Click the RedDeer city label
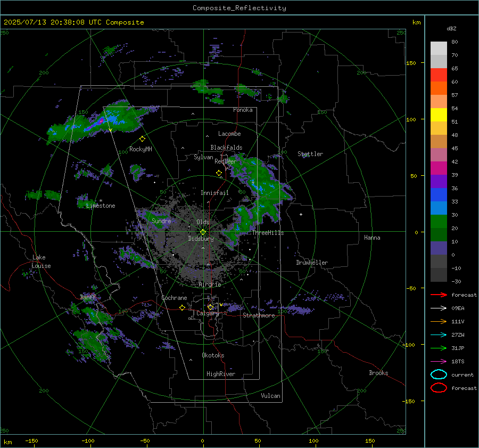This screenshot has height=448, width=479. tap(226, 161)
